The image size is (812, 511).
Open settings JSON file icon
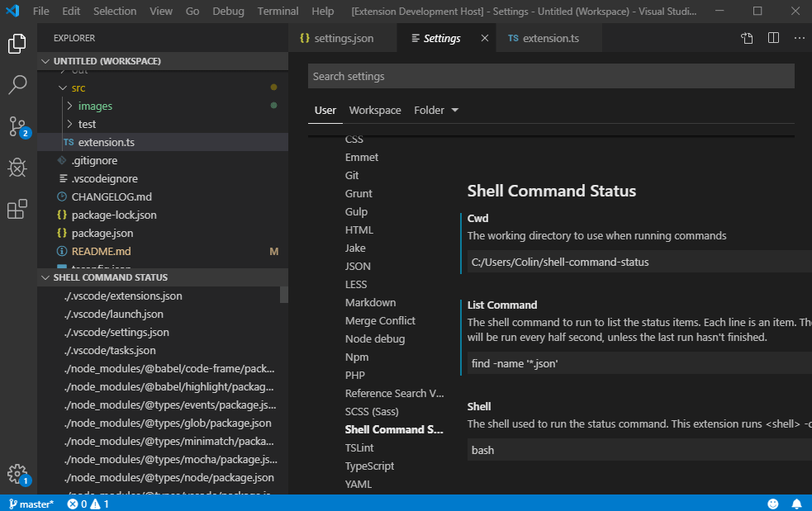point(747,38)
